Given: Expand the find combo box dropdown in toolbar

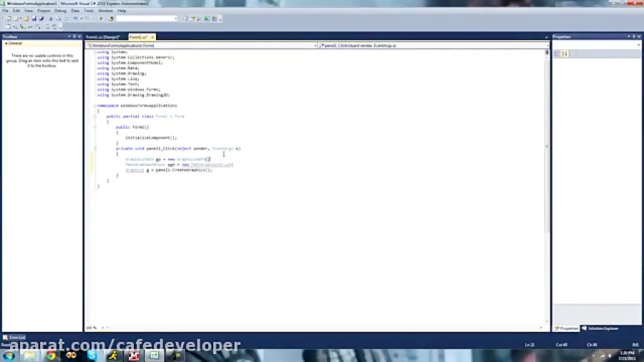Looking at the screenshot, I should pyautogui.click(x=175, y=19).
